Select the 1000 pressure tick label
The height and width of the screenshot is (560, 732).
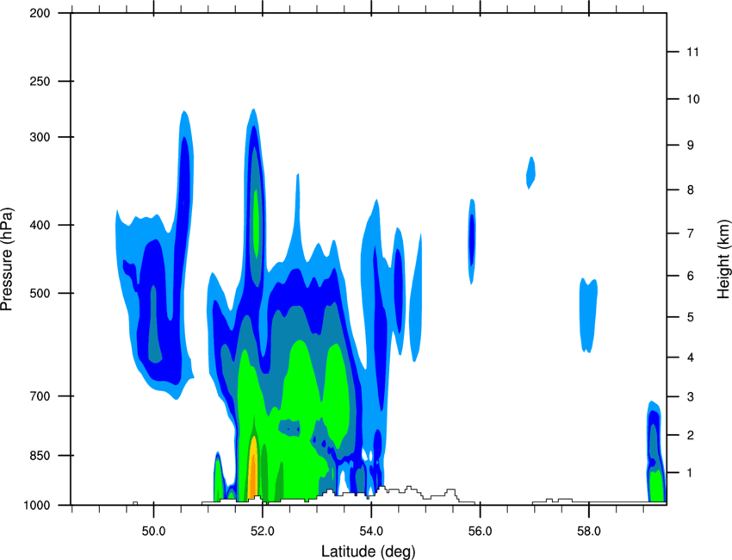36,506
